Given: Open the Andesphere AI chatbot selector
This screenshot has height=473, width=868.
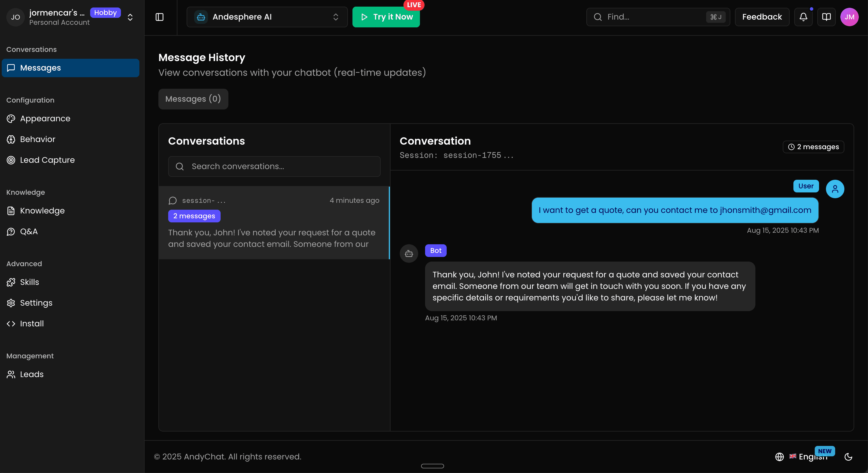Looking at the screenshot, I should point(267,17).
